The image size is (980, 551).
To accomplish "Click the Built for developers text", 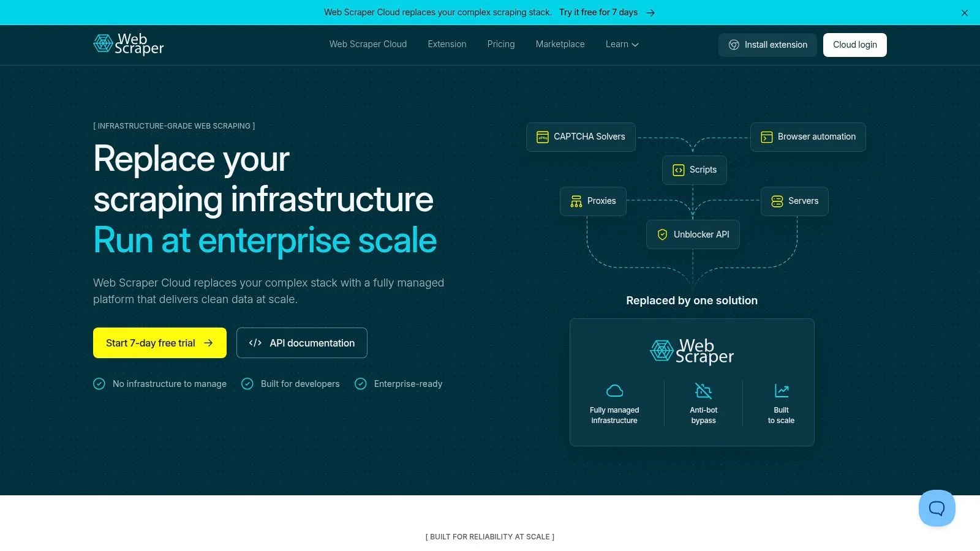I will click(x=300, y=384).
